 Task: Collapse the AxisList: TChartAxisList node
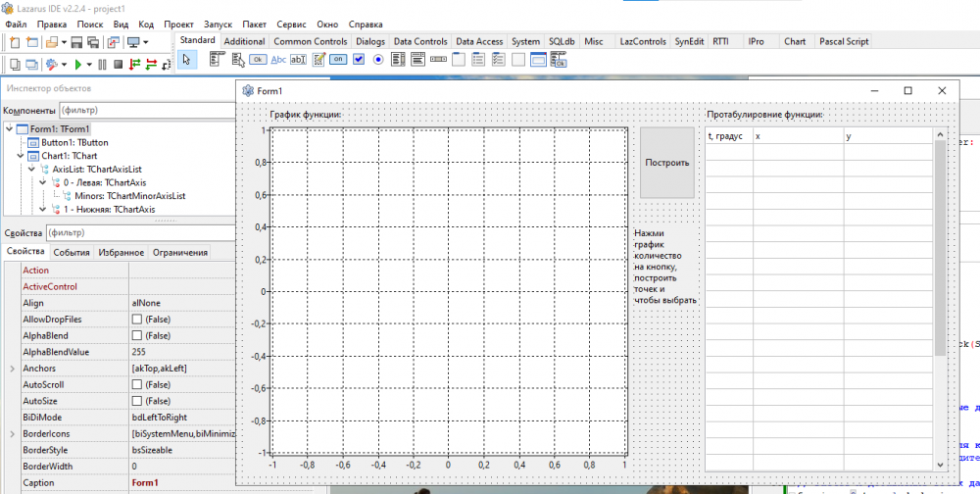coord(32,170)
